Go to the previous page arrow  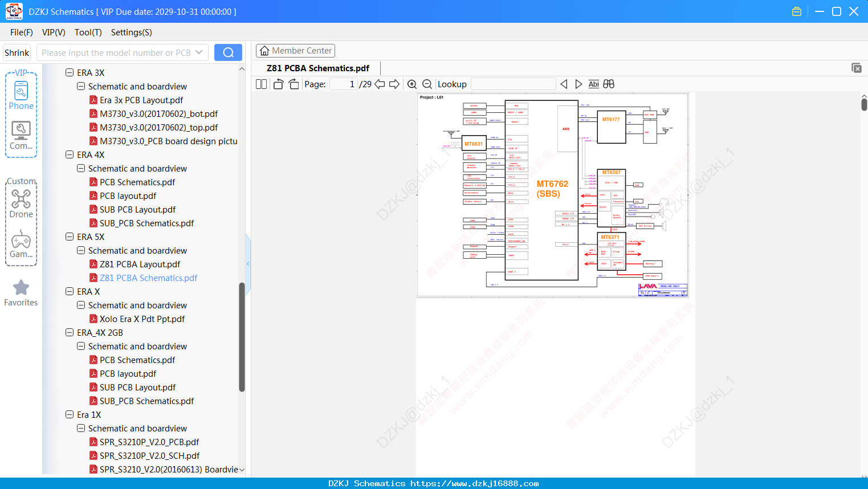pyautogui.click(x=380, y=84)
